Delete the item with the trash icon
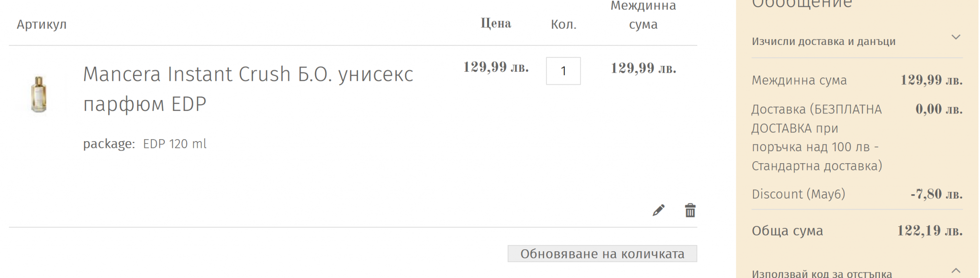This screenshot has height=278, width=980. 690,210
